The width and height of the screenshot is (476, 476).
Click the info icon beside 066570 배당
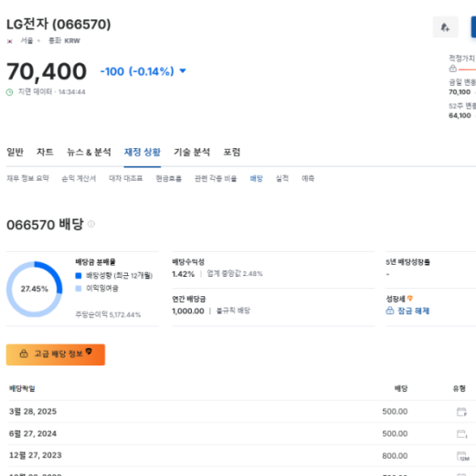pos(91,224)
